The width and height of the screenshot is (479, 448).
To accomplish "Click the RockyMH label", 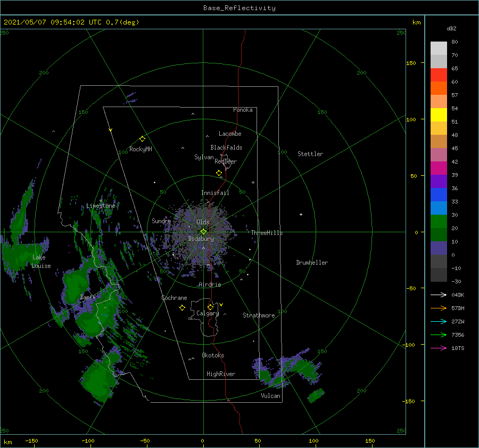I will point(141,149).
